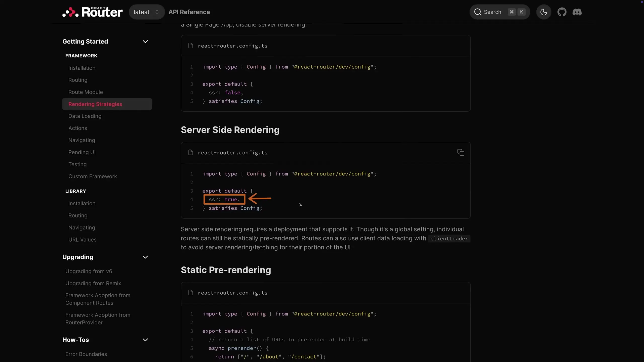This screenshot has height=362, width=644.
Task: Open Actions page
Action: tap(77, 128)
